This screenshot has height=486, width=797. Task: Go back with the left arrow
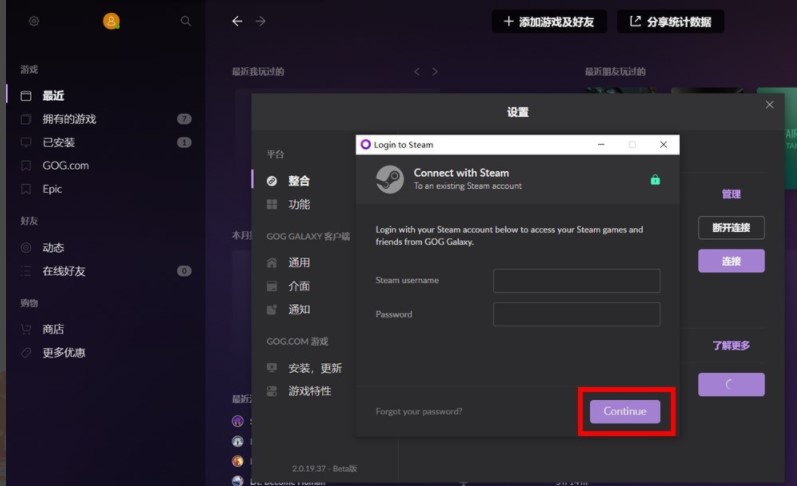237,21
